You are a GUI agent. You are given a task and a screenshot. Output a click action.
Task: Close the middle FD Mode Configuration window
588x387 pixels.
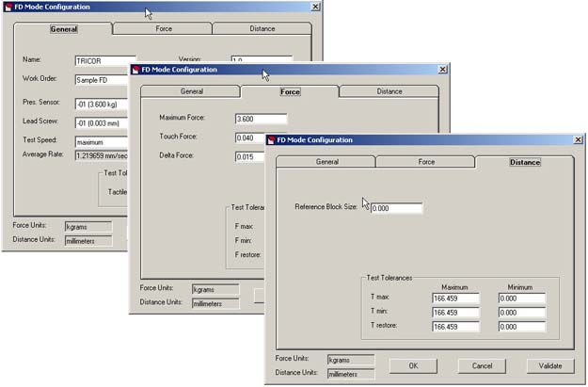coord(442,70)
